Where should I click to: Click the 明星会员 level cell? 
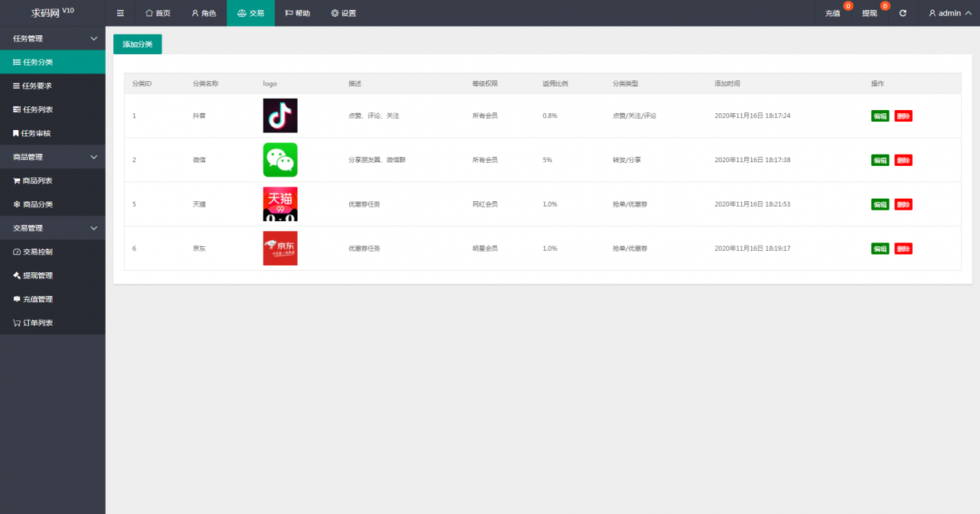pyautogui.click(x=485, y=249)
